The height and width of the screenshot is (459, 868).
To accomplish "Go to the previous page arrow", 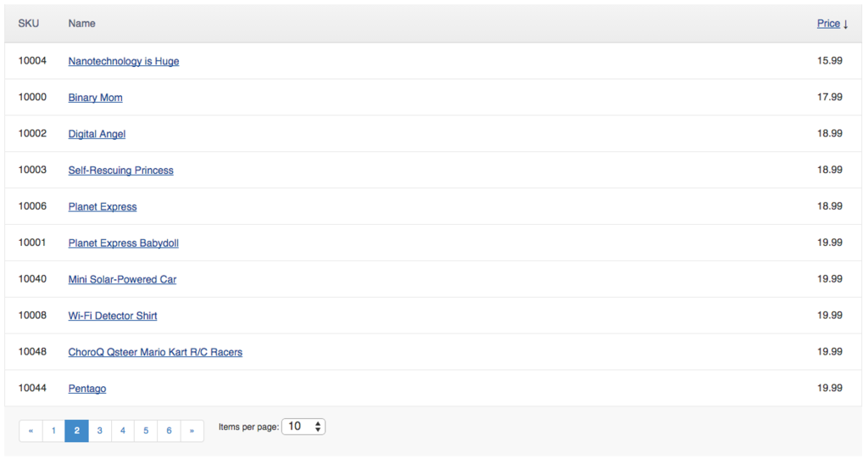I will tap(31, 431).
